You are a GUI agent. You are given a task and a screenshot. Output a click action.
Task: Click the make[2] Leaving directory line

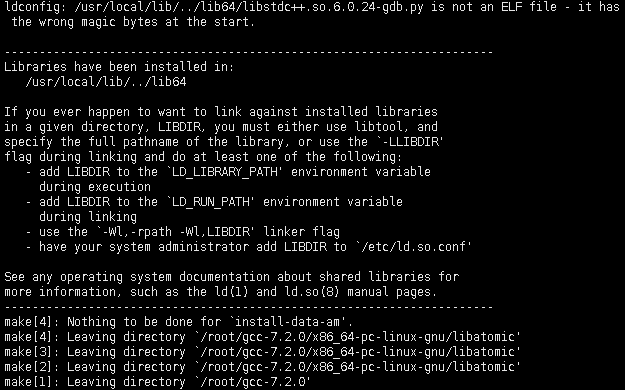pos(263,367)
